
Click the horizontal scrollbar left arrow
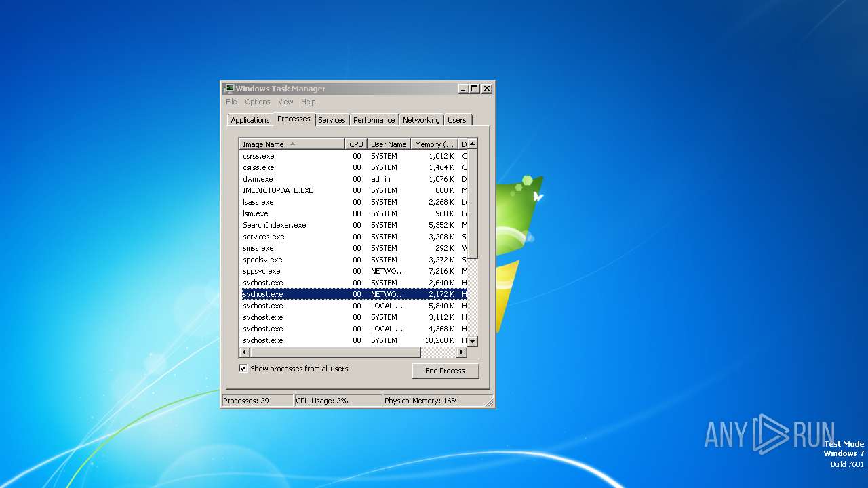point(245,352)
